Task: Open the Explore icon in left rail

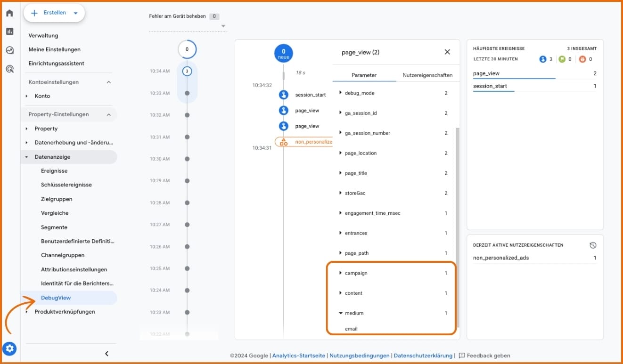Action: coord(9,50)
